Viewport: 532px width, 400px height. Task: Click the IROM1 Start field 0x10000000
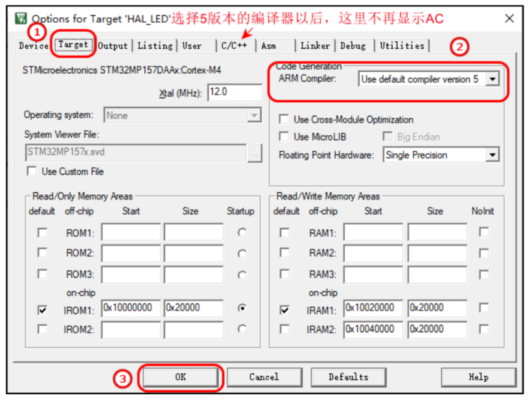(x=131, y=308)
